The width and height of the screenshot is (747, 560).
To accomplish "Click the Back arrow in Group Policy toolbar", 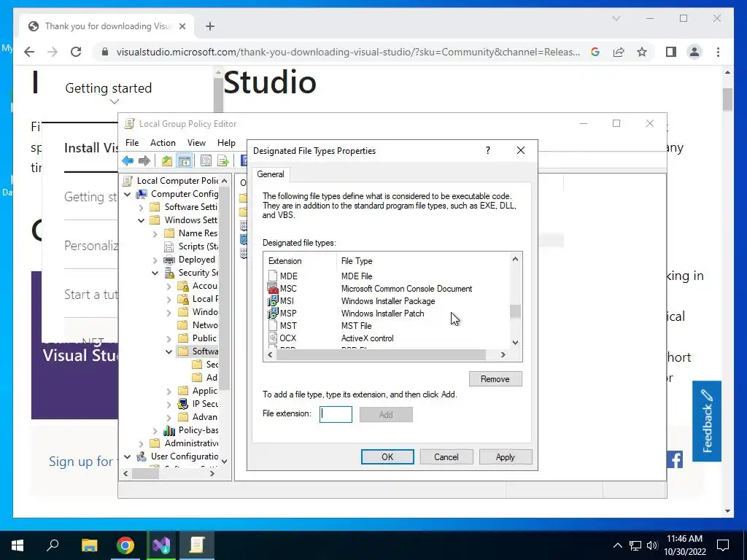I will coord(128,161).
